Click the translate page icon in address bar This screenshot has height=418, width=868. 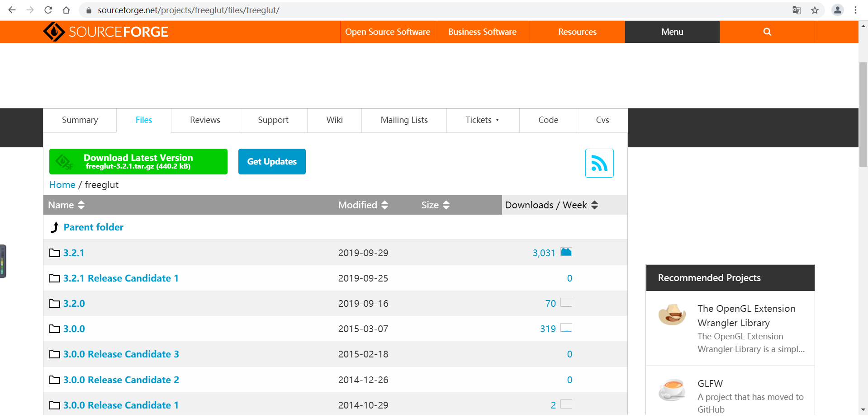[797, 10]
